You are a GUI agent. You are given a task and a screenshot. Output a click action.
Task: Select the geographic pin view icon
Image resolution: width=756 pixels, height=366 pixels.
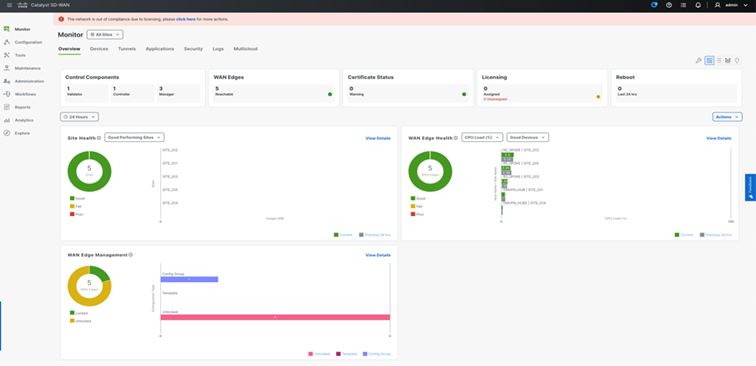tap(737, 60)
